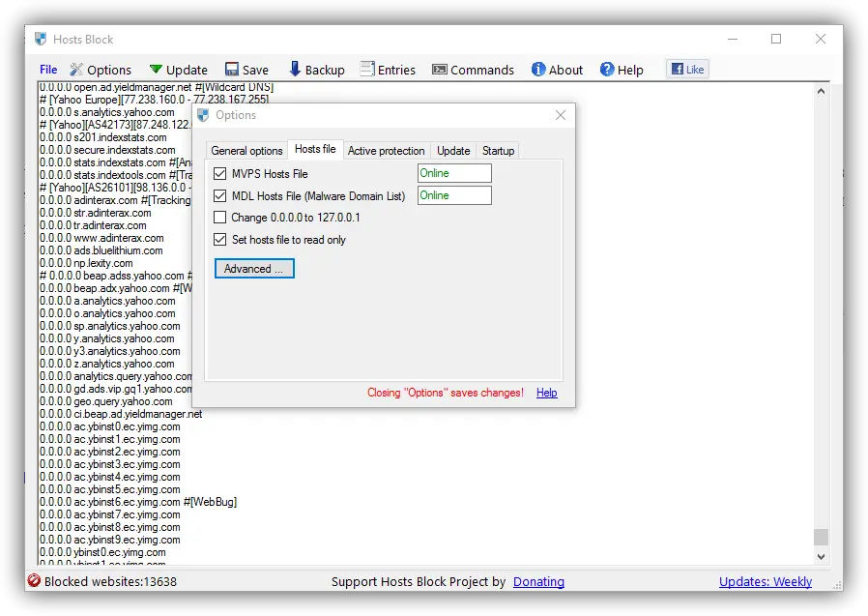
Task: Click the Save floppy disk icon
Action: coord(231,70)
